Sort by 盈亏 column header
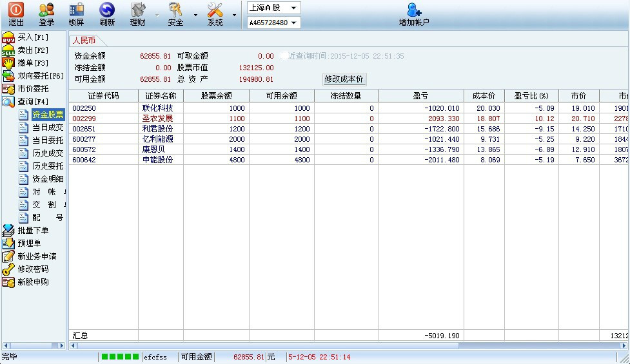 [x=420, y=96]
